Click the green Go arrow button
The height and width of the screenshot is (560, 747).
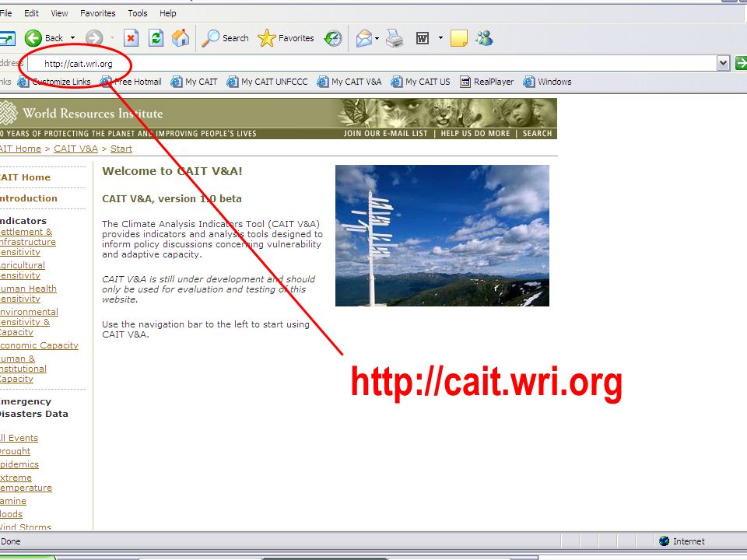point(741,63)
